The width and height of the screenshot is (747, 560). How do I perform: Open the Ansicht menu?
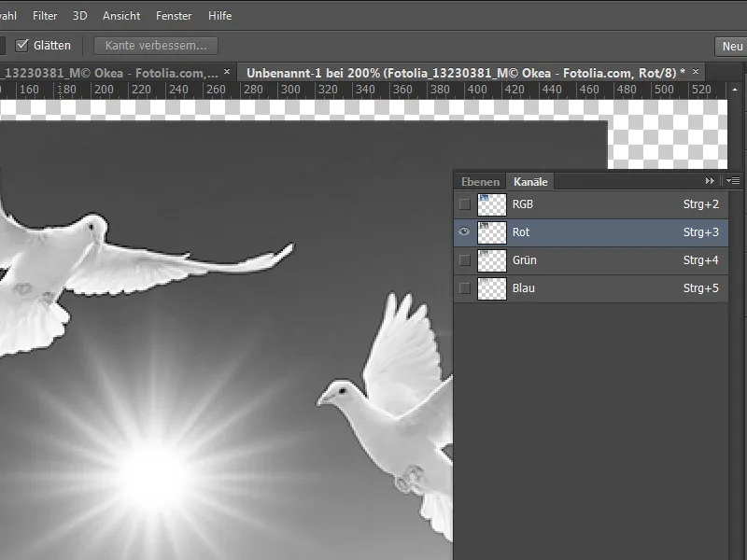point(121,16)
